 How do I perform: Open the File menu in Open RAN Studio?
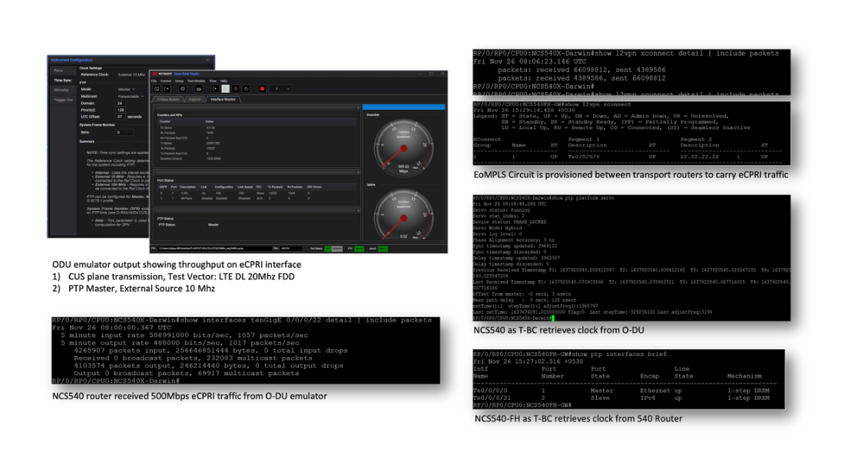[x=154, y=81]
